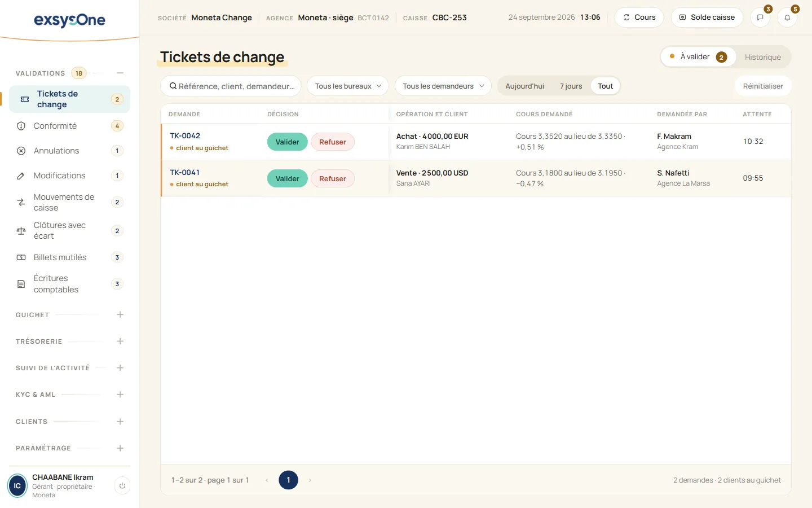Viewport: 812px width, 508px height.
Task: Click the Tickets de change ticket icon
Action: pyautogui.click(x=25, y=99)
